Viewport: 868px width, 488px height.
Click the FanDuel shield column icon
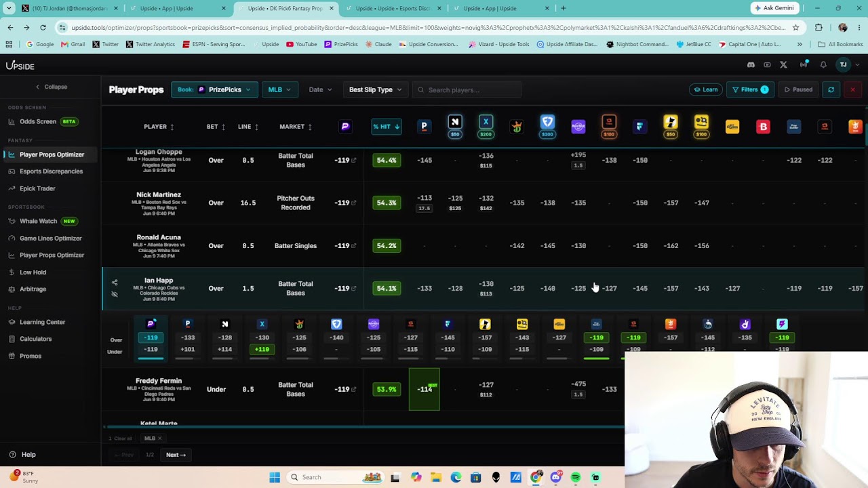[547, 122]
